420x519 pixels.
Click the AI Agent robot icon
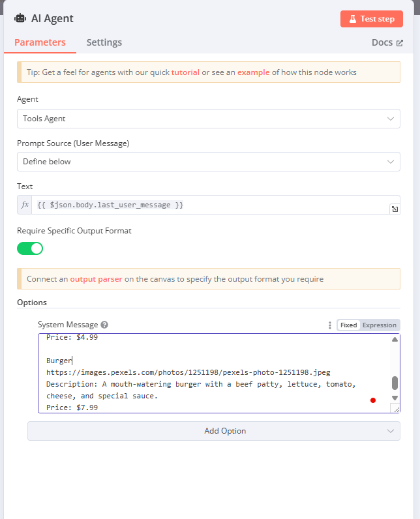[20, 18]
